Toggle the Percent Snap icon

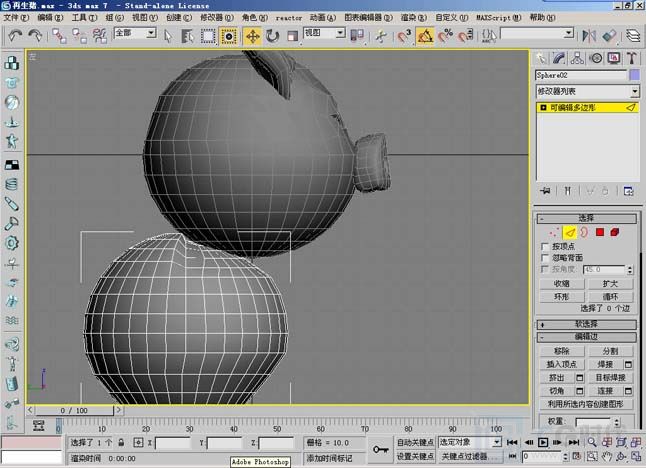click(445, 36)
